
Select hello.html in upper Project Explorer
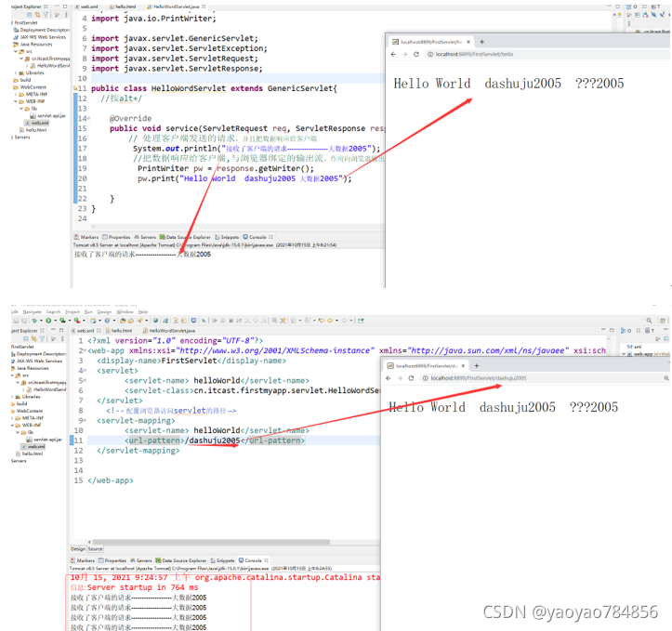[x=33, y=130]
